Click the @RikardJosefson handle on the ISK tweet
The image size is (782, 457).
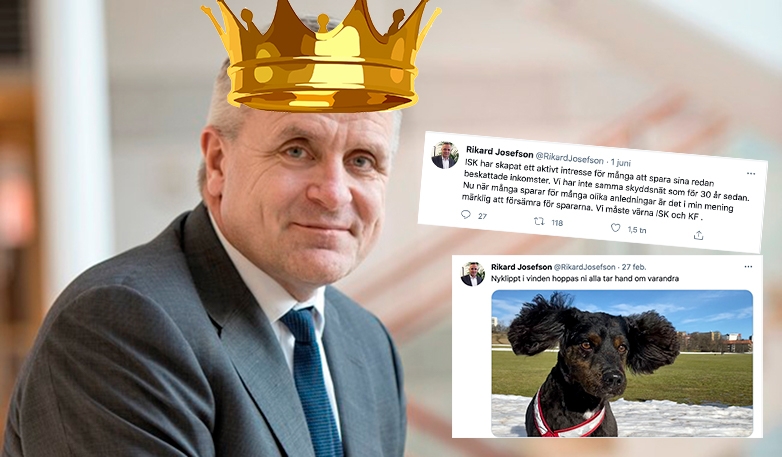point(570,158)
